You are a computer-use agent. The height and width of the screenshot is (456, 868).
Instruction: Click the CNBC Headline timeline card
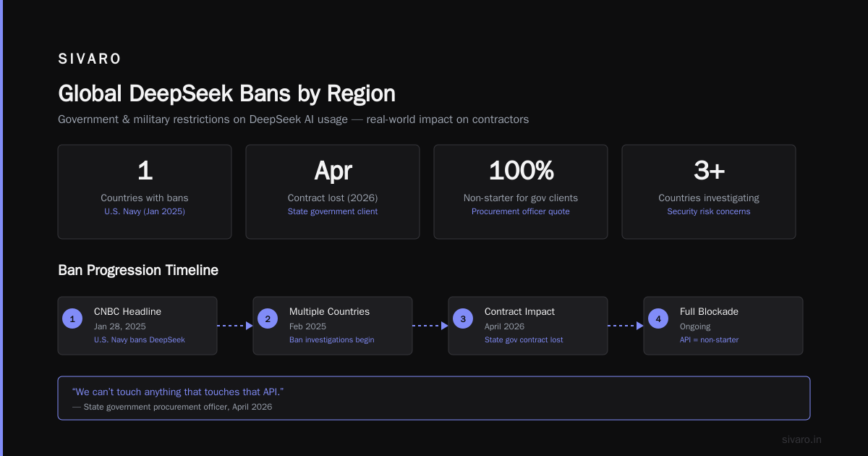137,326
